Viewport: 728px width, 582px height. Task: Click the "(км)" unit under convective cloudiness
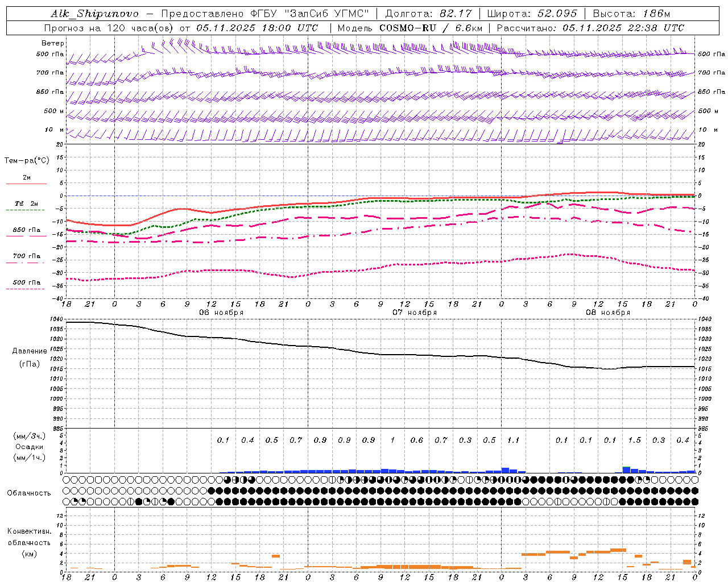30,554
